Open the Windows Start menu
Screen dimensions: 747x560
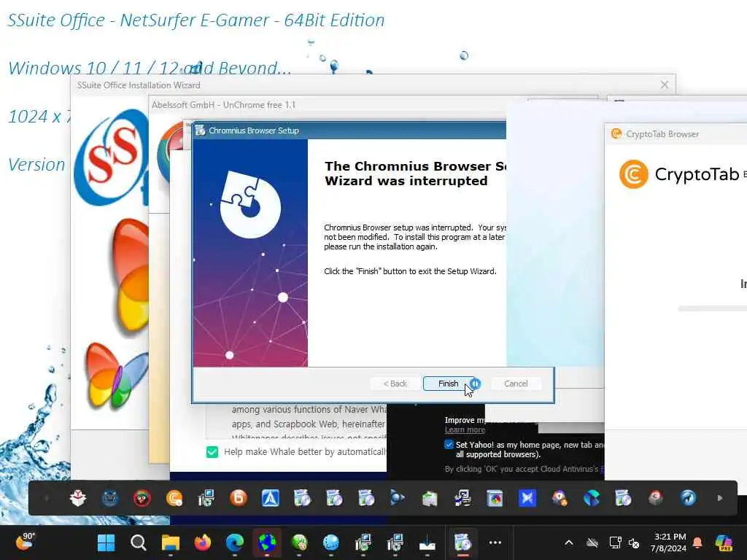106,542
